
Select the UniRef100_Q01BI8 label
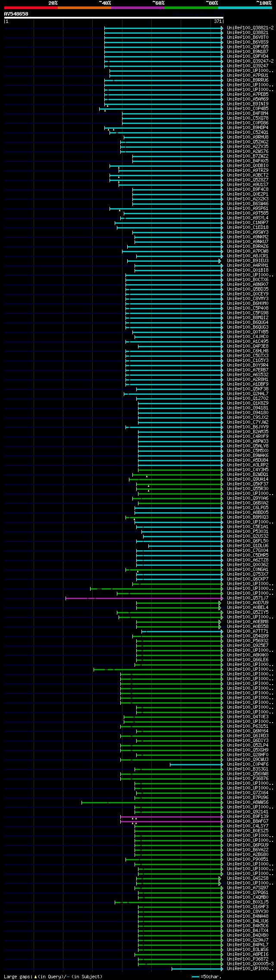tap(248, 270)
